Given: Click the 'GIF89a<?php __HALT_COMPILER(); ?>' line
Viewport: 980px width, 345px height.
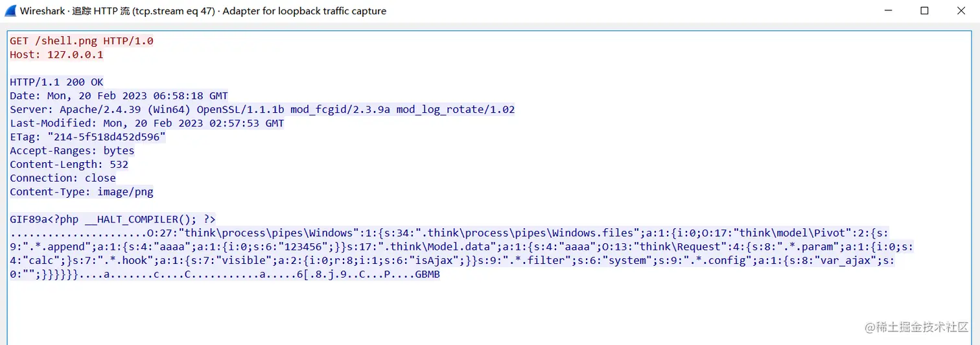Looking at the screenshot, I should click(113, 219).
